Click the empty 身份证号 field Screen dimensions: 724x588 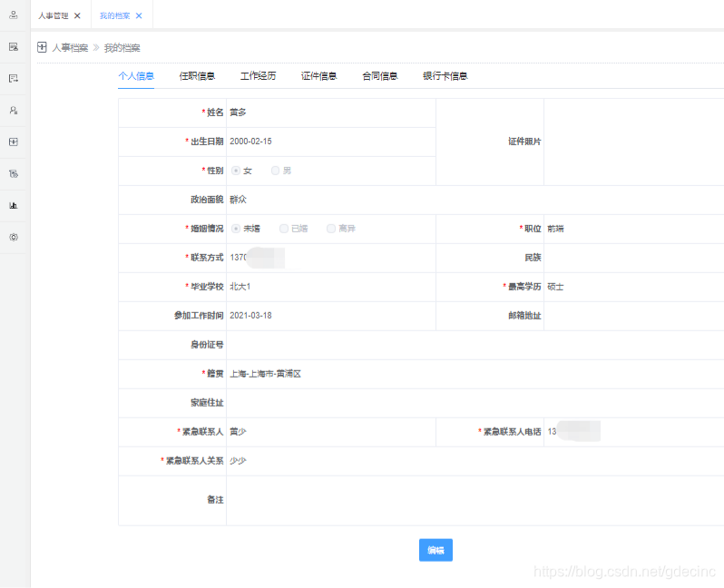475,345
